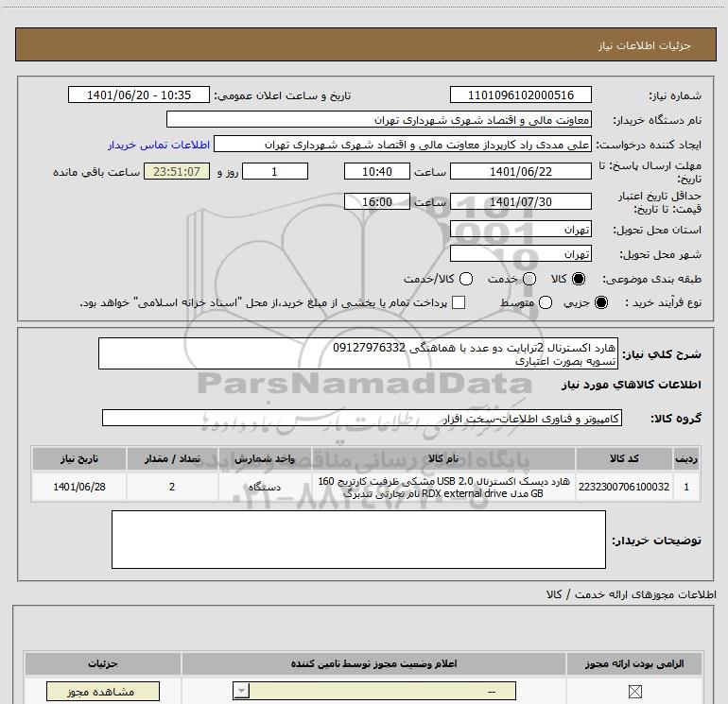Viewport: 728px width, 704px height.
Task: Click the واحد شمارش column header
Action: pyautogui.click(x=265, y=458)
